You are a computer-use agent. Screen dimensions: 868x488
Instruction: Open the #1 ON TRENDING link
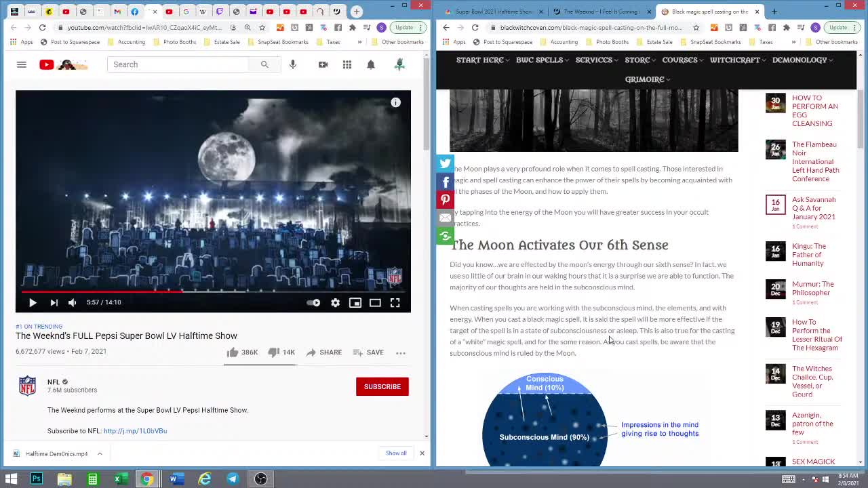pos(39,327)
